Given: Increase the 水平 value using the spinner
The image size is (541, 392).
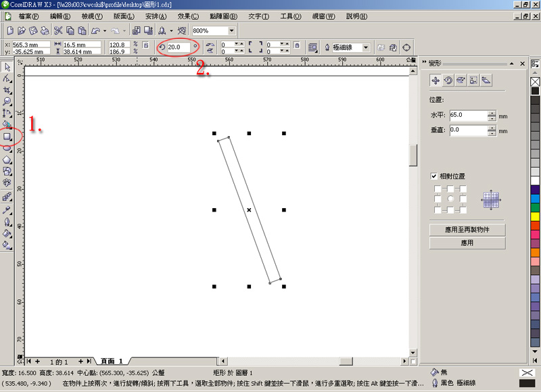Looking at the screenshot, I should point(492,113).
